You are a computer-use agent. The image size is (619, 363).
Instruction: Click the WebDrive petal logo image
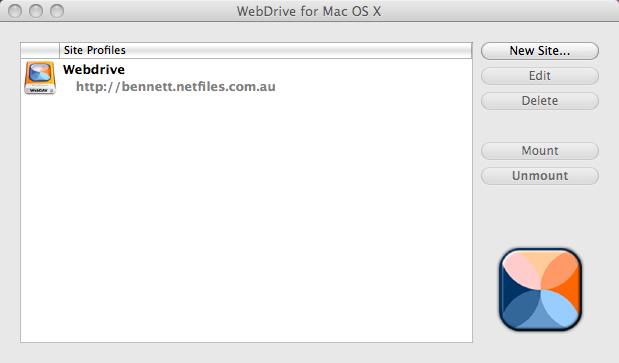click(x=540, y=289)
